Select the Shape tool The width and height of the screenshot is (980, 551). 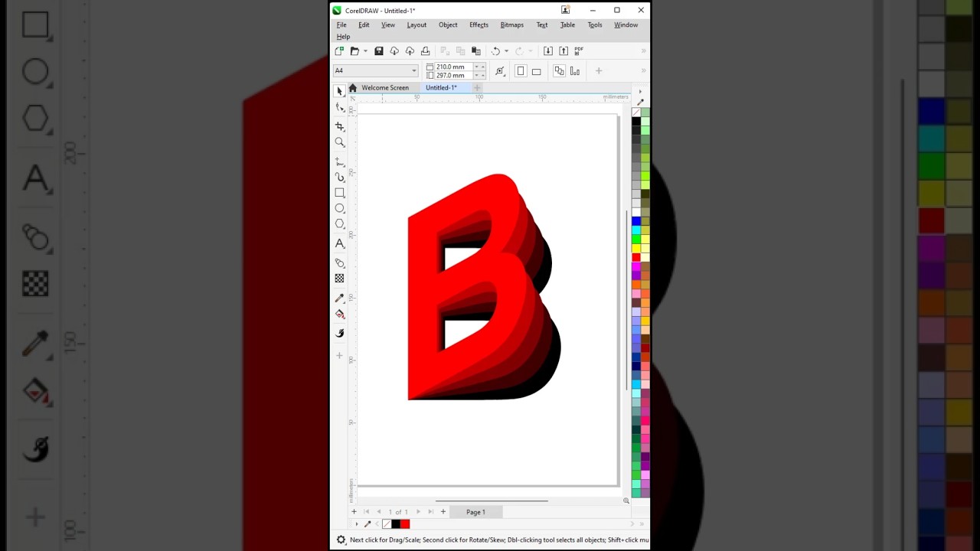[x=340, y=107]
